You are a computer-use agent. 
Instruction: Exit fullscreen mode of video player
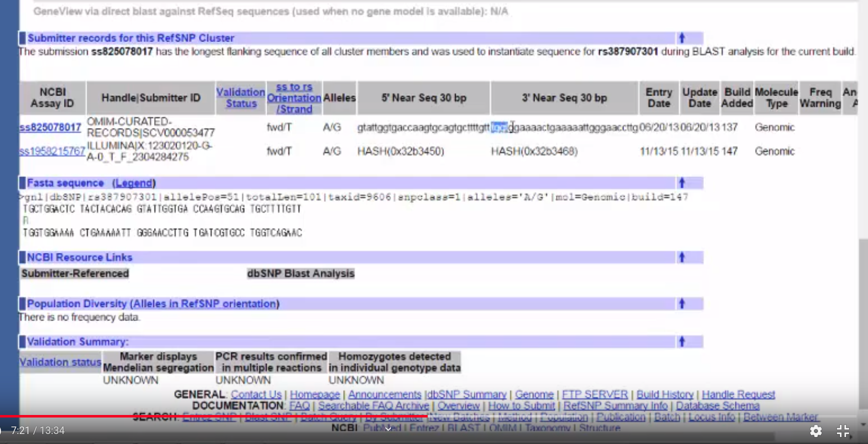pos(843,430)
